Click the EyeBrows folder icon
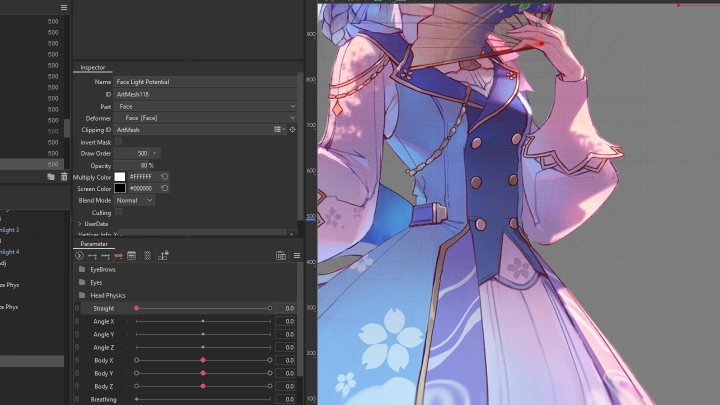 click(x=82, y=269)
